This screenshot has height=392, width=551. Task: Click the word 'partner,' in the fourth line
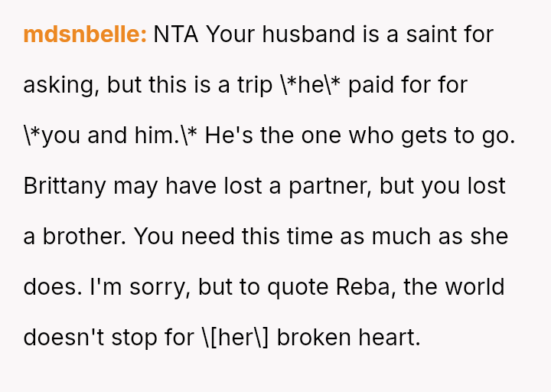(330, 185)
